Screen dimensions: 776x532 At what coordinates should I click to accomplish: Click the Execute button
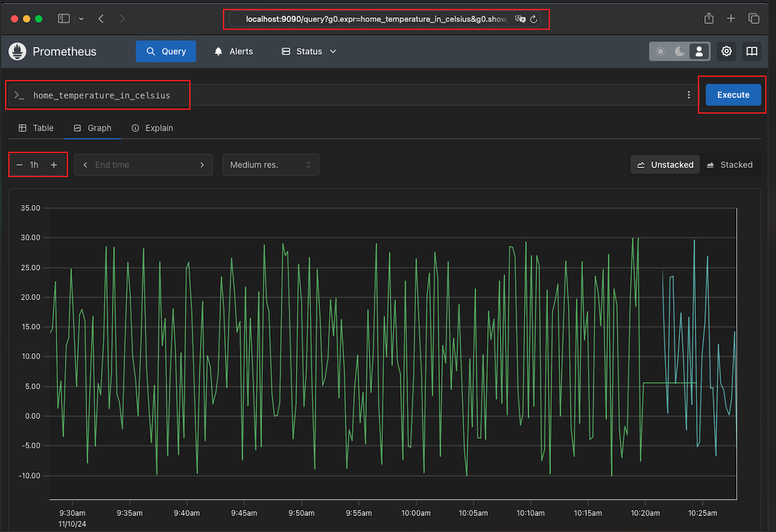(x=733, y=95)
